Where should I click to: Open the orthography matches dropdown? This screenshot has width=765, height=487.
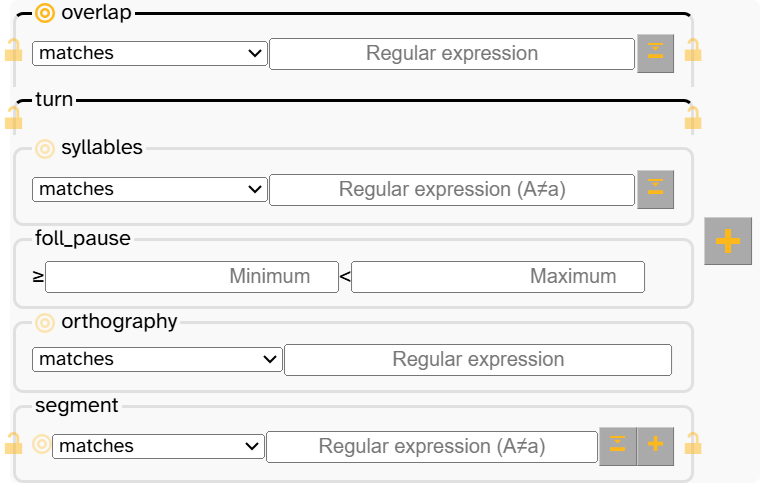157,359
